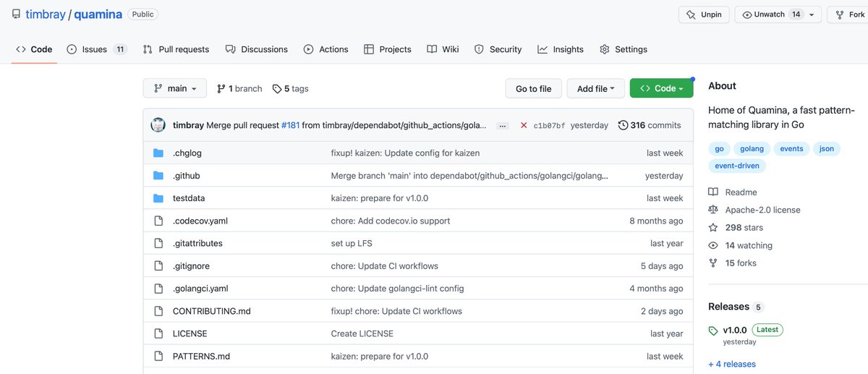Open the Issues tab
Viewport: 868px width, 374px height.
click(x=97, y=49)
